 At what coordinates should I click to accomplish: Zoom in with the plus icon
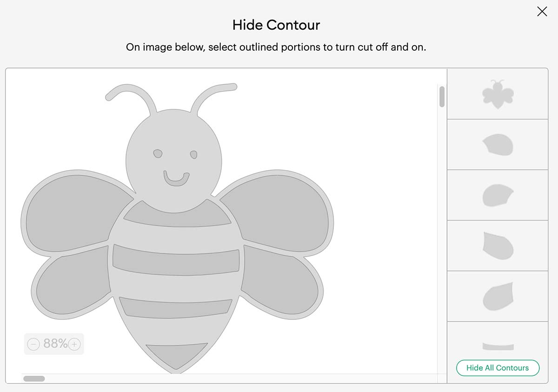click(x=74, y=344)
